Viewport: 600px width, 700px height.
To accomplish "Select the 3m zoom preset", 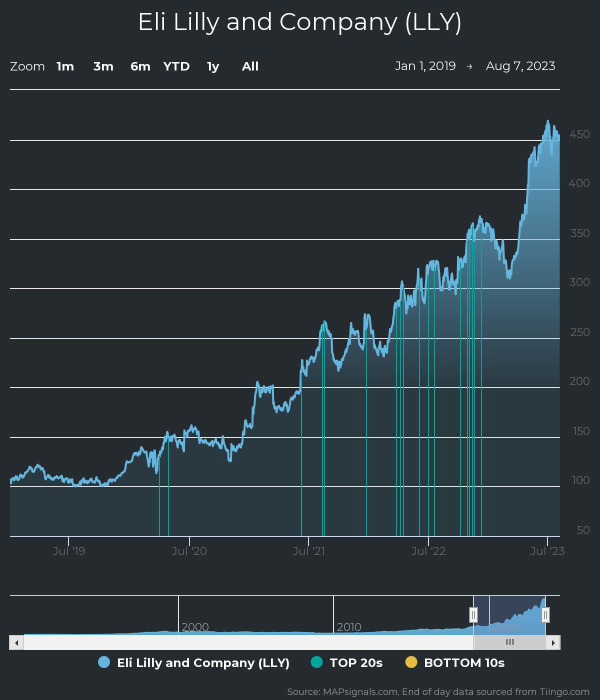I will pyautogui.click(x=103, y=66).
